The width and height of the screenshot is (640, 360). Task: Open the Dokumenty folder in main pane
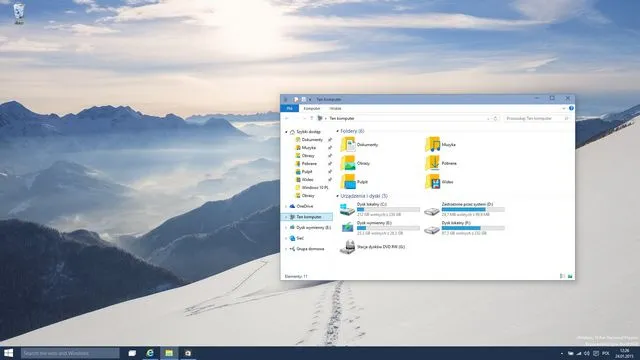[360, 144]
